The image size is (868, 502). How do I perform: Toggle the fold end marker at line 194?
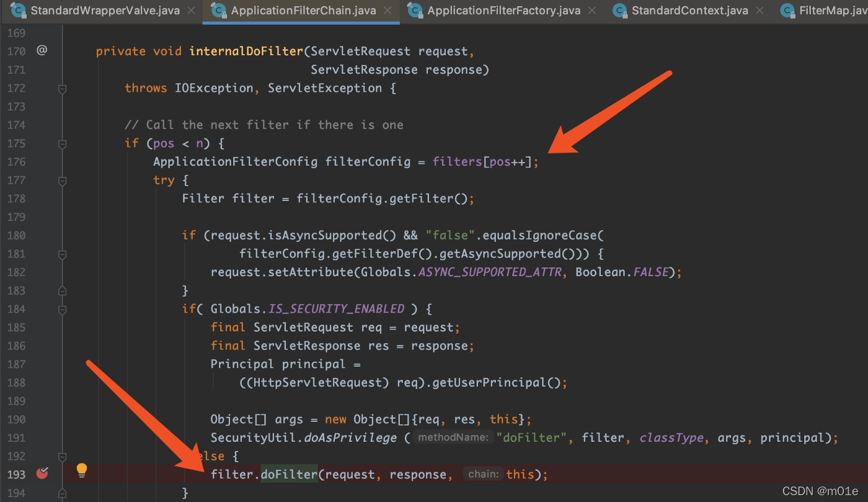click(x=62, y=493)
